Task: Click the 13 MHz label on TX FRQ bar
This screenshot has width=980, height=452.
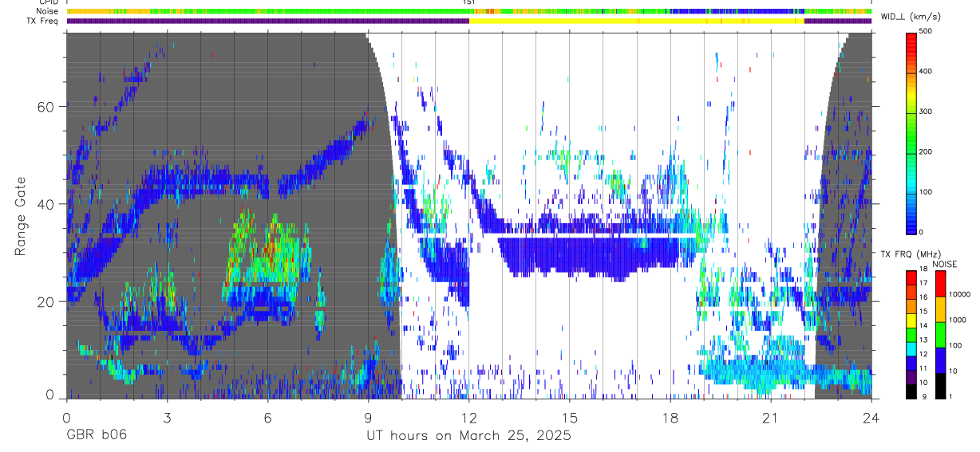Action: (x=925, y=340)
